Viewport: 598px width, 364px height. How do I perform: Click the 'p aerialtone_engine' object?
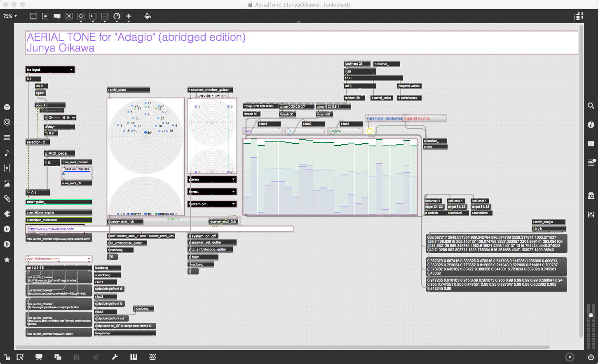click(59, 212)
